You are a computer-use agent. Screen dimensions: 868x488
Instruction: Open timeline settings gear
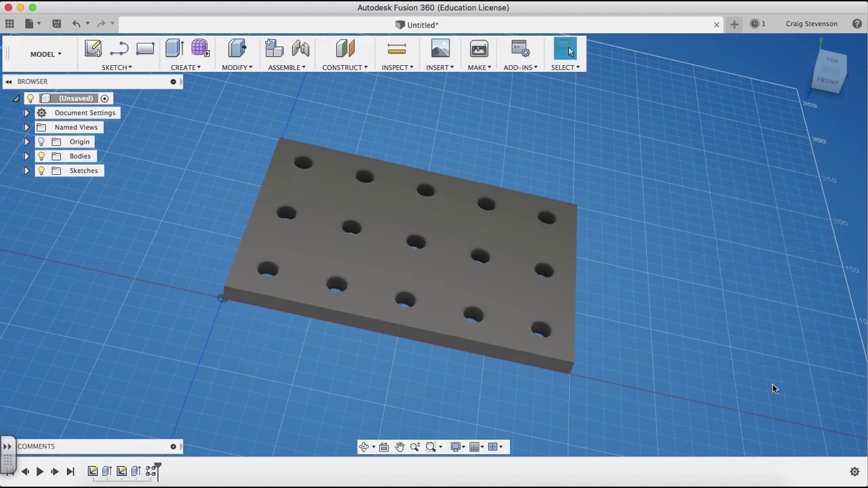(x=854, y=472)
